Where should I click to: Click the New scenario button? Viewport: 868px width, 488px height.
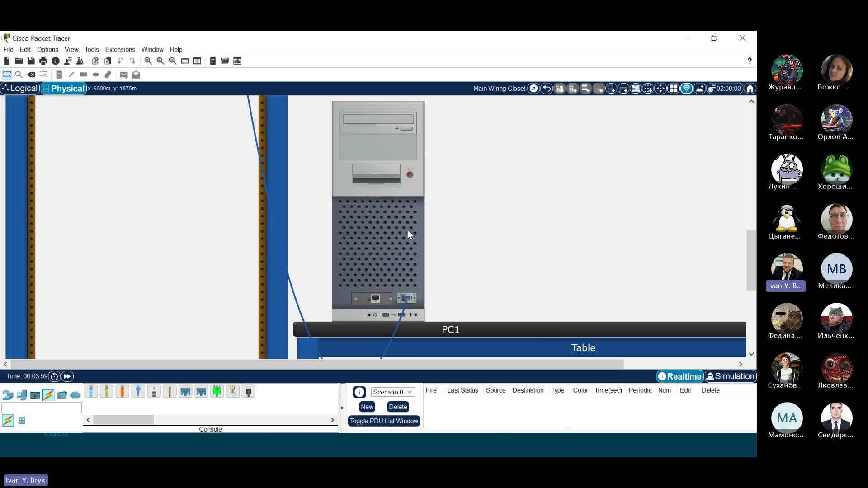367,407
